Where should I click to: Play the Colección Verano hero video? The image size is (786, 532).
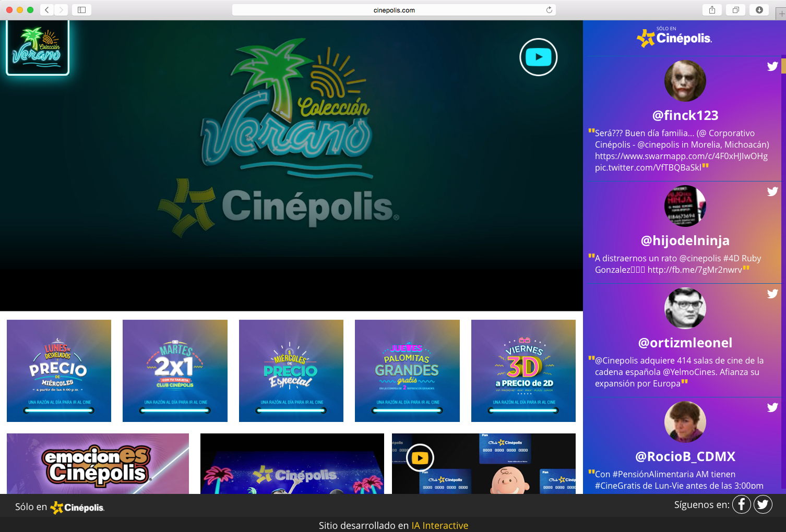tap(539, 57)
